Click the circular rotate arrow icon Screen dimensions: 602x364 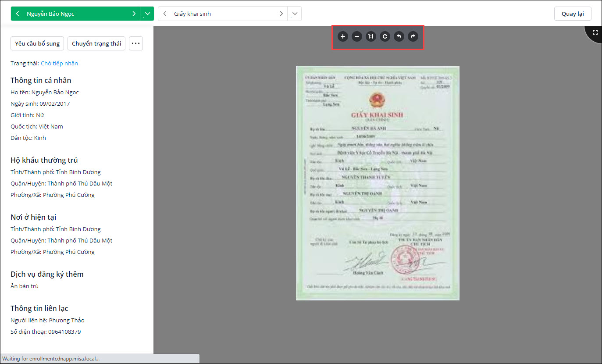coord(385,37)
